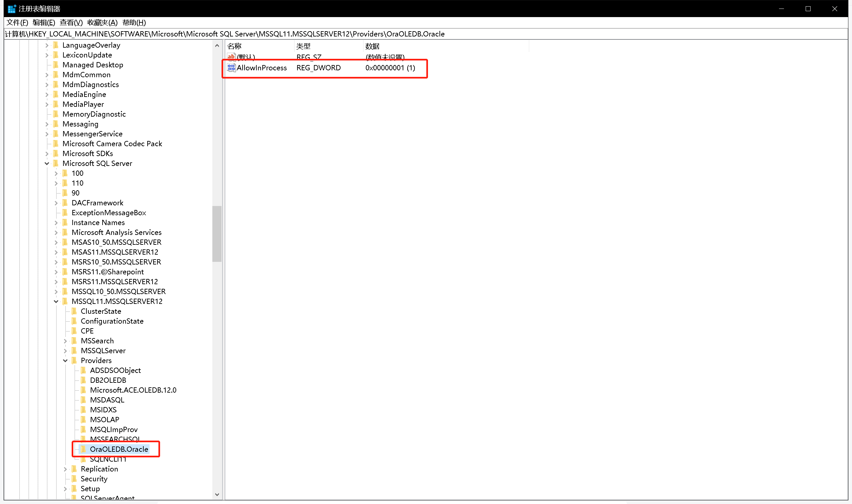
Task: Collapse the Providers tree node
Action: [65, 360]
